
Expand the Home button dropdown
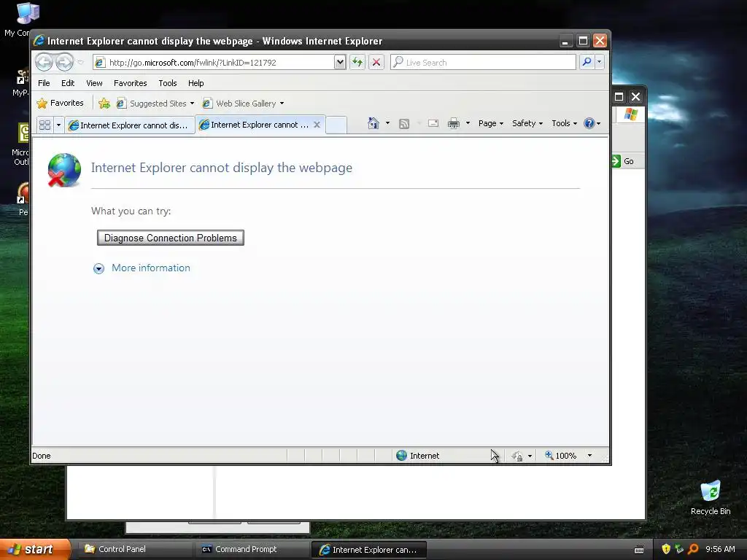point(387,123)
